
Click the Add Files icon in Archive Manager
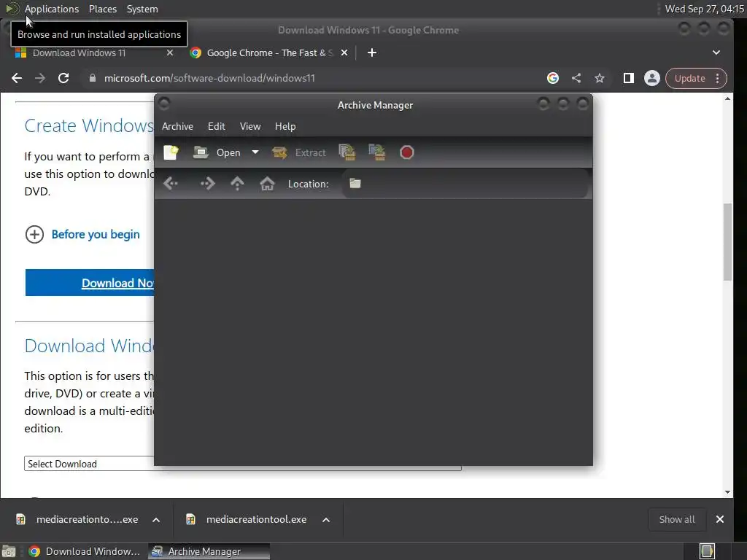point(347,152)
